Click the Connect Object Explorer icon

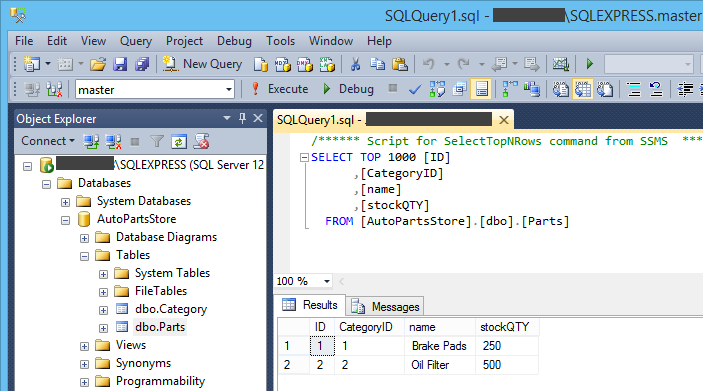[91, 142]
